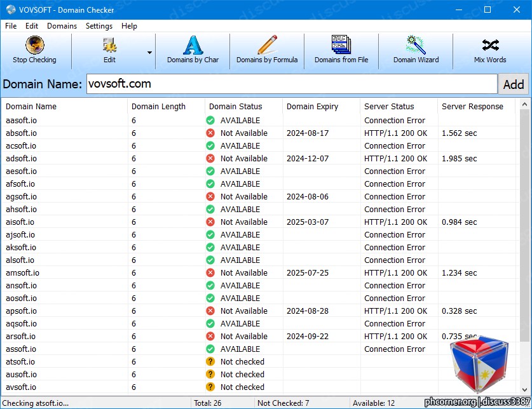This screenshot has height=409, width=532.
Task: Click expiry date 2024-09-22
Action: [x=308, y=336]
